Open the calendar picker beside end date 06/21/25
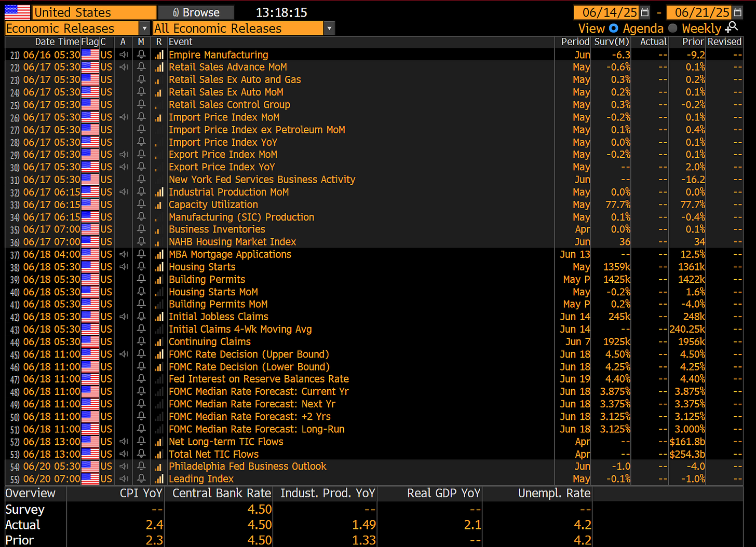Image resolution: width=756 pixels, height=547 pixels. [738, 12]
